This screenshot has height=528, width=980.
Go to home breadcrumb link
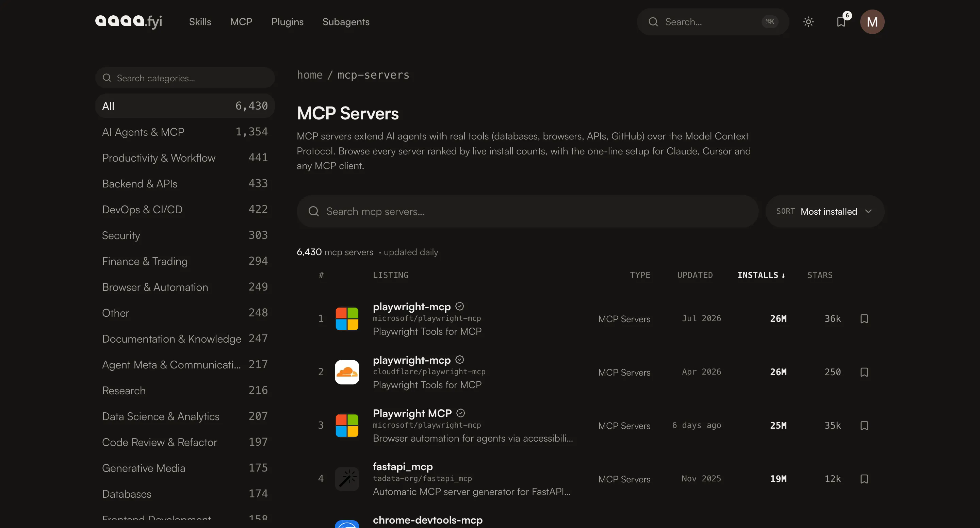point(310,75)
